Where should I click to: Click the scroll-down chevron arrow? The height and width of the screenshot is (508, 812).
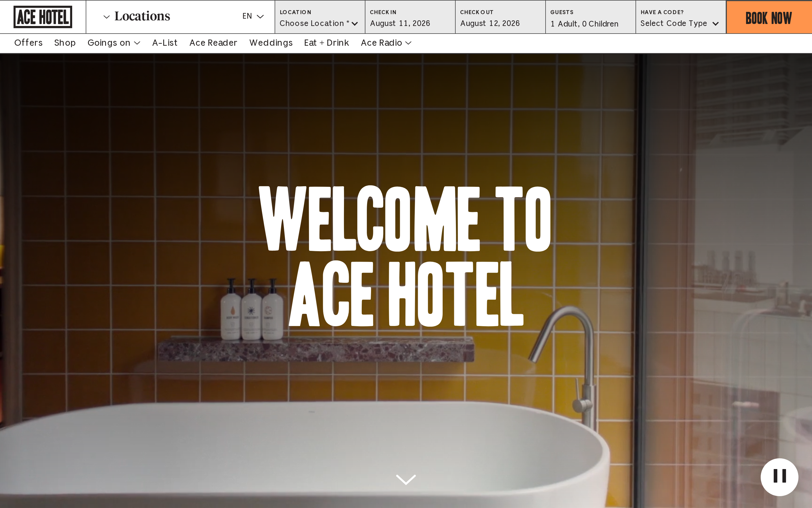tap(406, 479)
